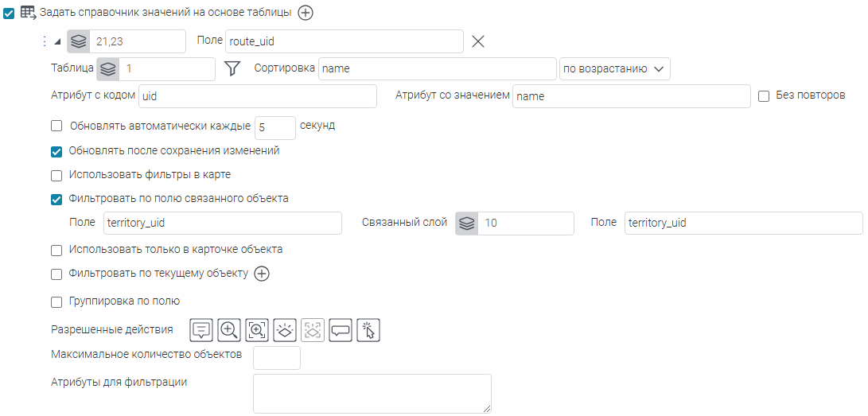Enable the Без повторов checkbox
Screen dimensions: 868x416
point(764,96)
